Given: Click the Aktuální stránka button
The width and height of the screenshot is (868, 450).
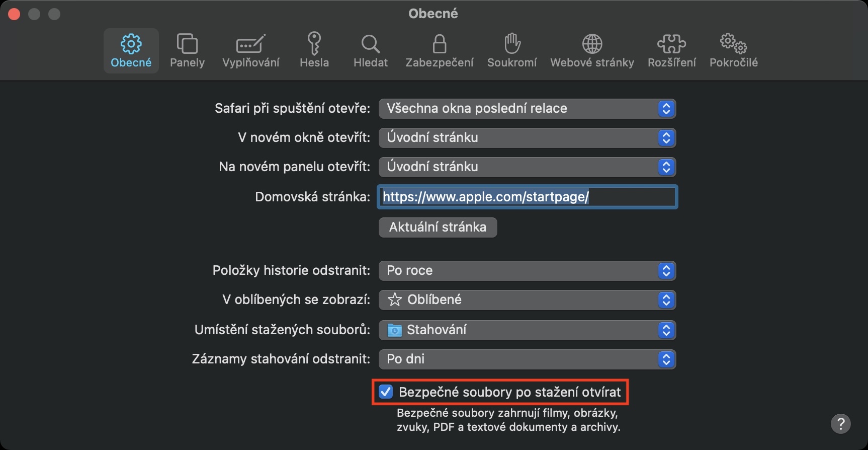Looking at the screenshot, I should 438,227.
